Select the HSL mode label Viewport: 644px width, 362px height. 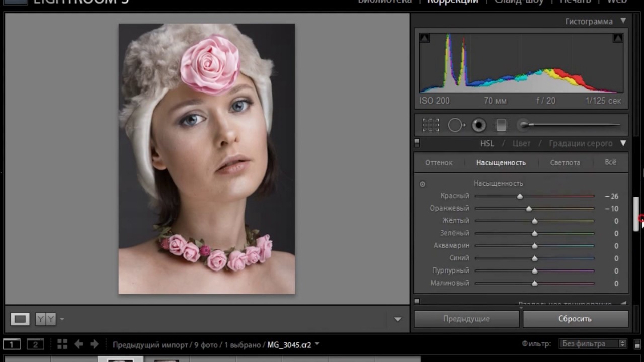[x=487, y=143]
